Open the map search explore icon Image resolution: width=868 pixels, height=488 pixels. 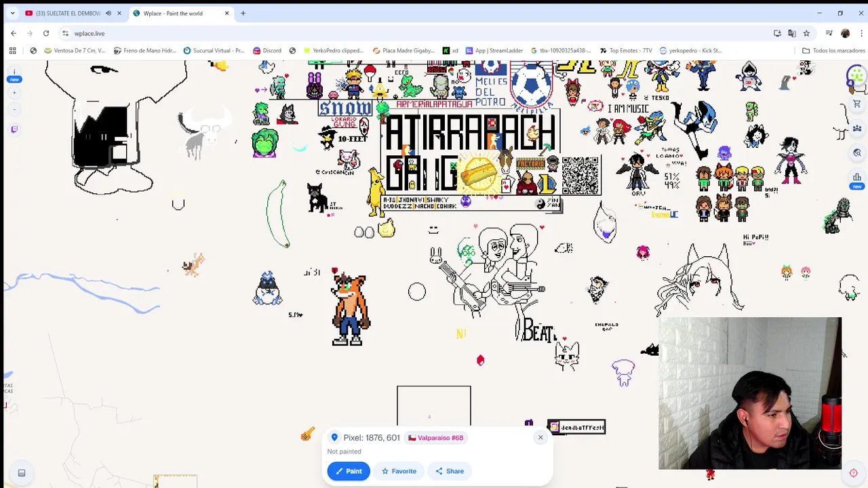856,153
